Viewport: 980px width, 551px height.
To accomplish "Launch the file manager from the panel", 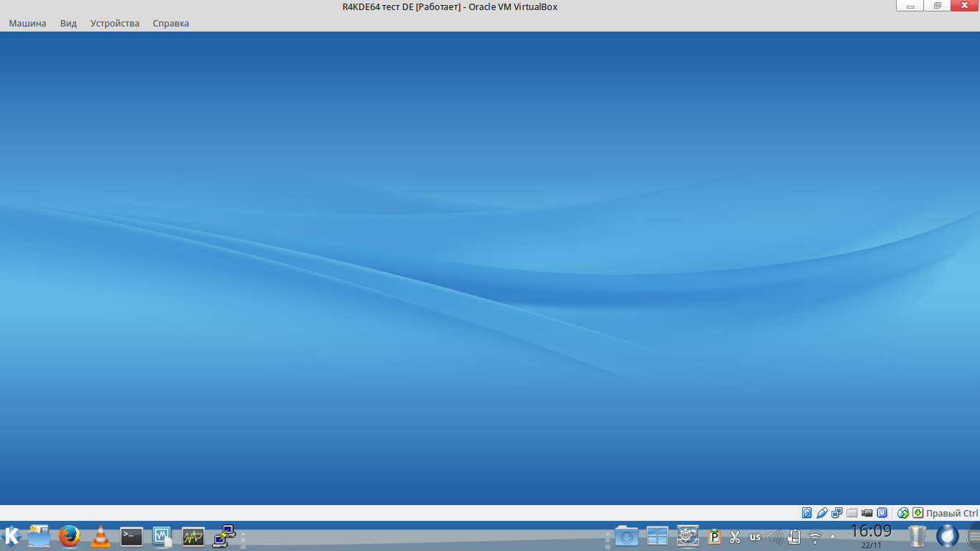I will click(39, 536).
